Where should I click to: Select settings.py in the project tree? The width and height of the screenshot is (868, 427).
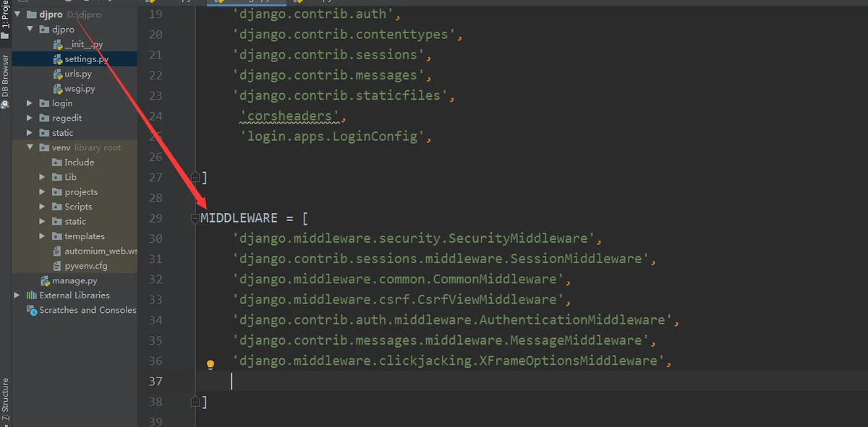(x=75, y=59)
